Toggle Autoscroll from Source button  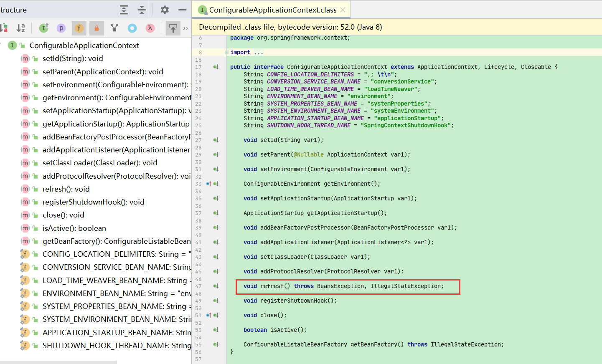173,28
